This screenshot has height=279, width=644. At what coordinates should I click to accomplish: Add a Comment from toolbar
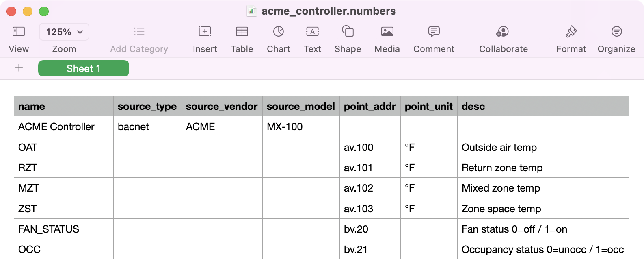(434, 32)
